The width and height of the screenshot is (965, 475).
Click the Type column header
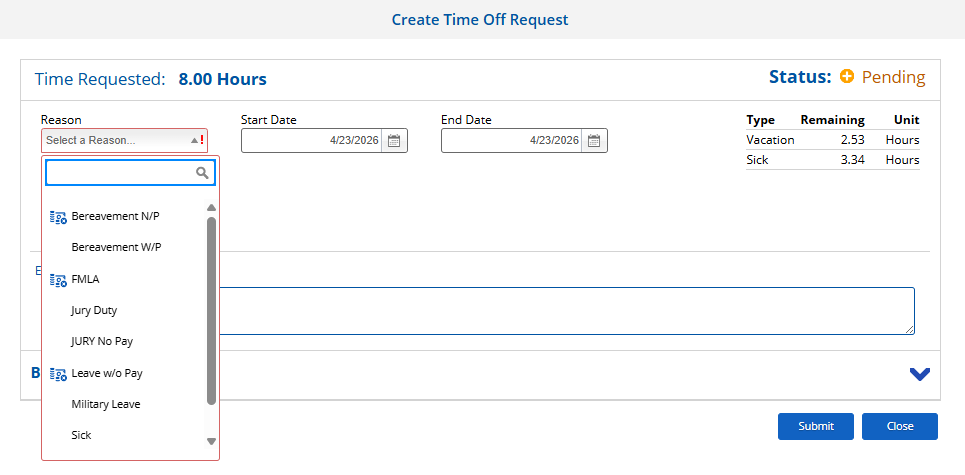coord(761,120)
